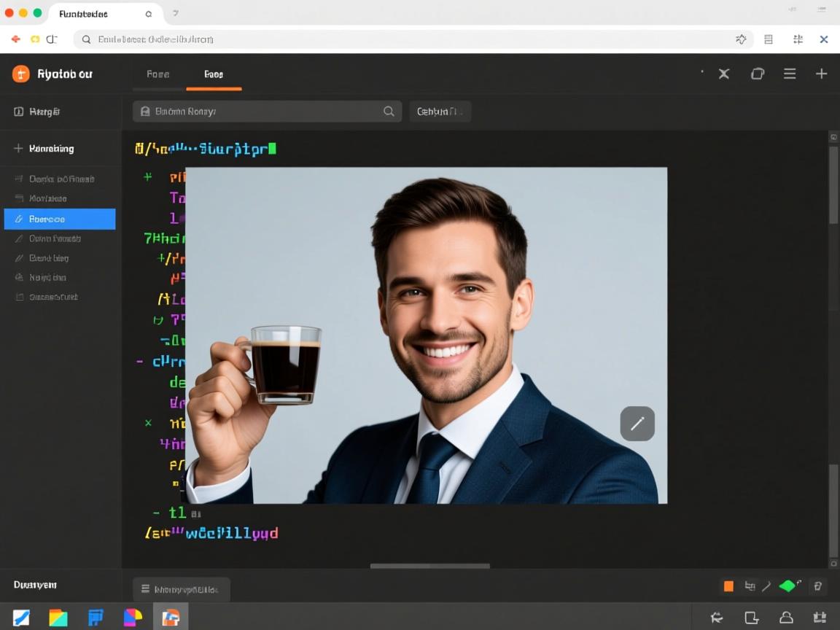Screen dimensions: 840x630
Task: Click the sliders icon in the browser toolbar
Action: 798,39
